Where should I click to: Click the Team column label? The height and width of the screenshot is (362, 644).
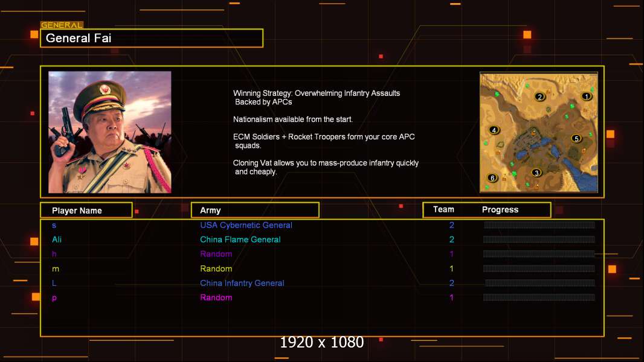[443, 209]
